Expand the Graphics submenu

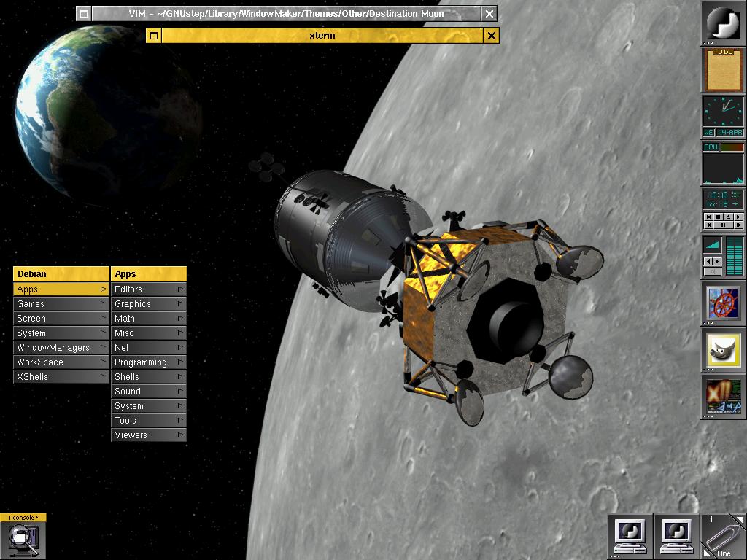pos(148,304)
